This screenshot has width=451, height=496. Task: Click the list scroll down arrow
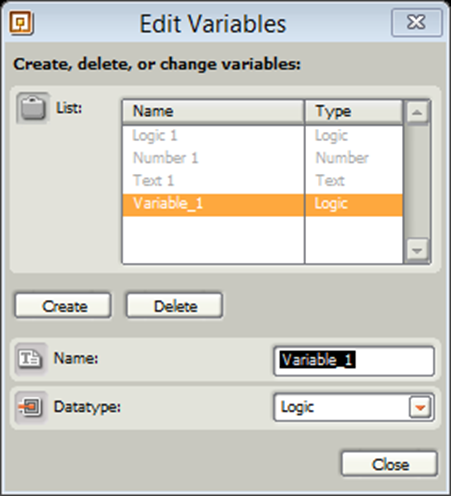pyautogui.click(x=417, y=250)
